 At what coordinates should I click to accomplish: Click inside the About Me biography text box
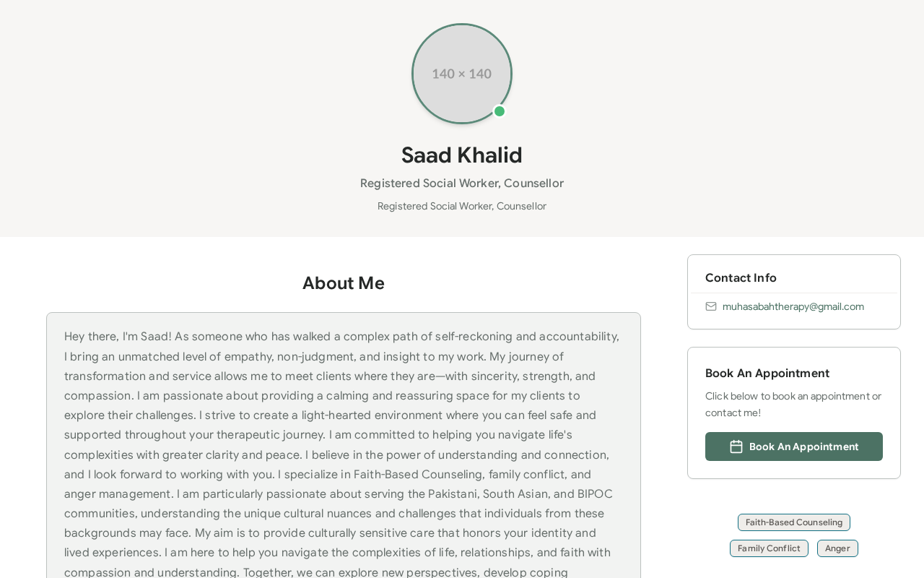[x=344, y=446]
